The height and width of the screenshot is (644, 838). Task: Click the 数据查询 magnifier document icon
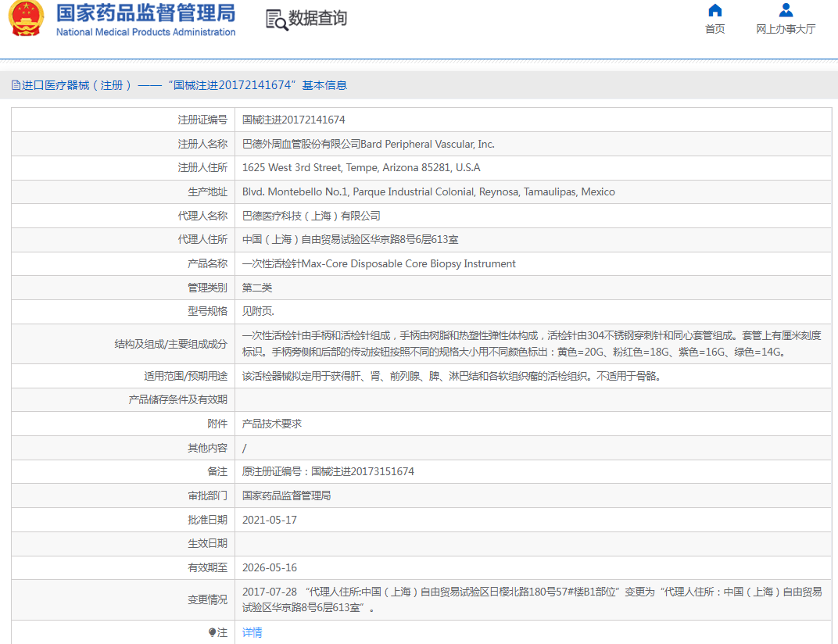(276, 20)
